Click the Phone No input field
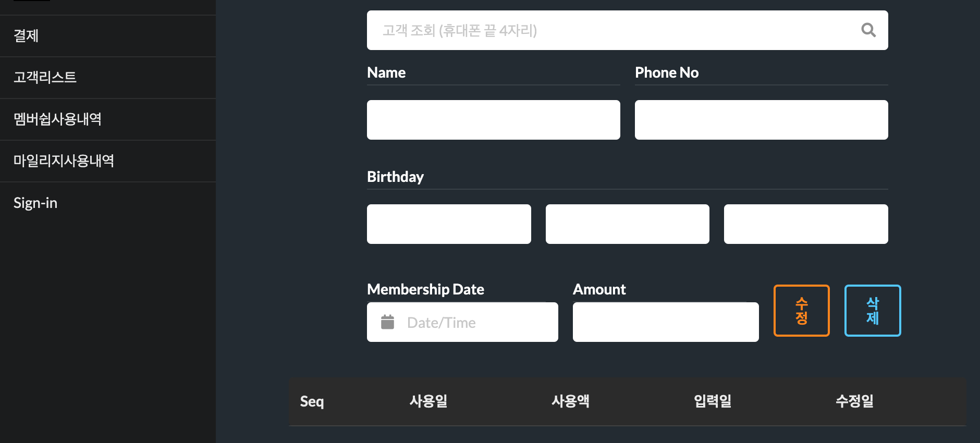 pos(762,120)
